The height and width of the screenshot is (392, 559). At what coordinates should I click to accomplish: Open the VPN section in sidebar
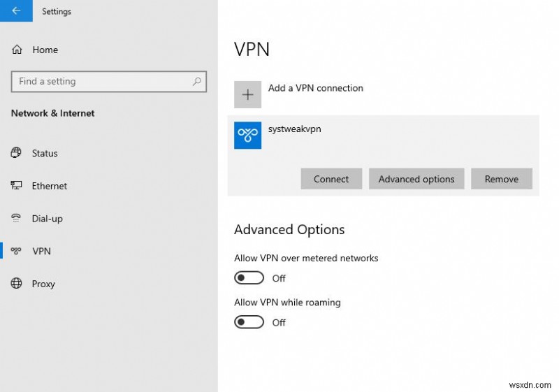[41, 251]
